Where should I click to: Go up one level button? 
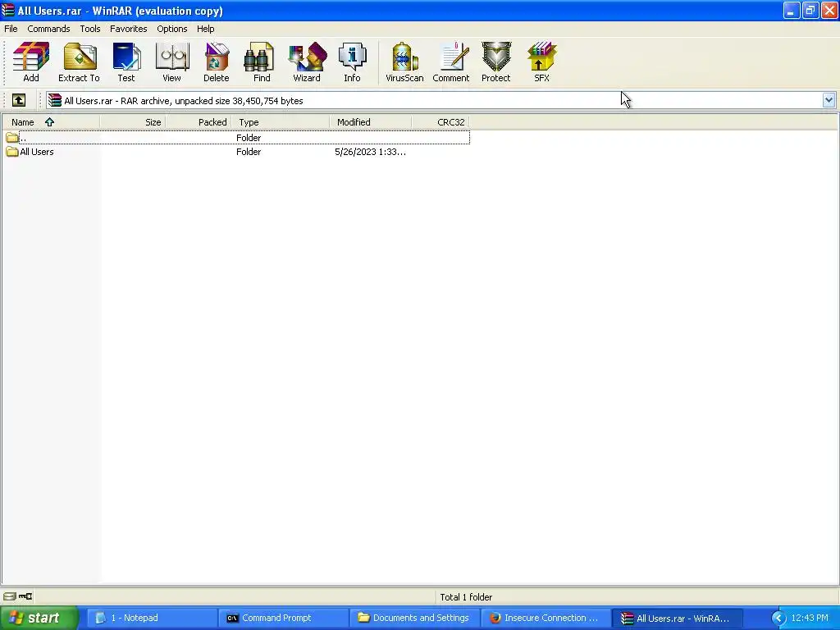[19, 100]
